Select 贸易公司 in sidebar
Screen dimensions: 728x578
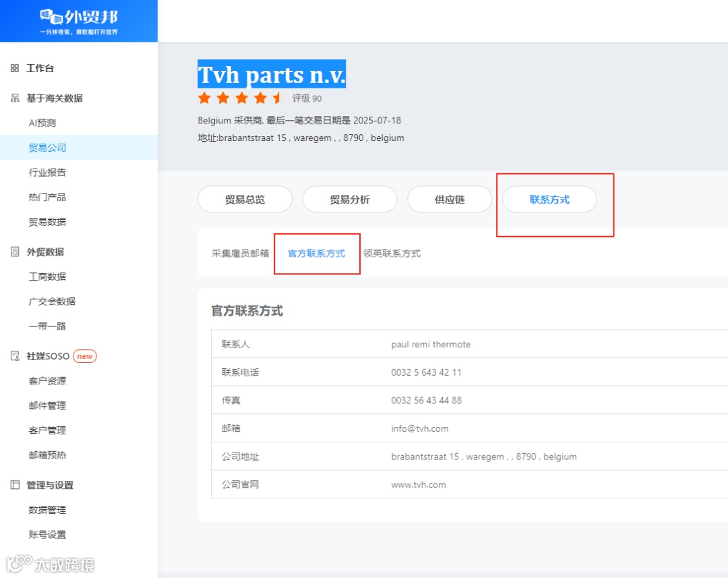pos(47,148)
